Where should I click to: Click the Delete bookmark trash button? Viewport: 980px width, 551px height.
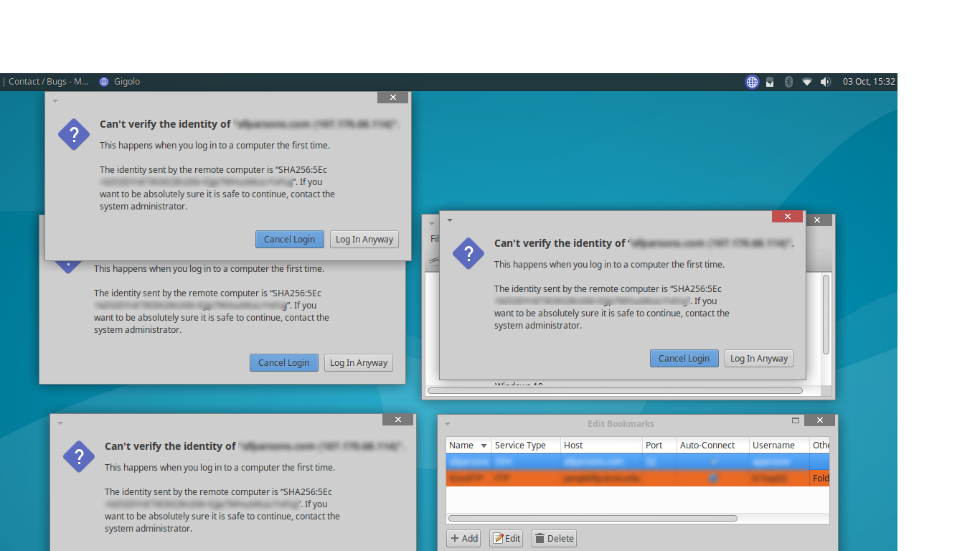[x=554, y=538]
